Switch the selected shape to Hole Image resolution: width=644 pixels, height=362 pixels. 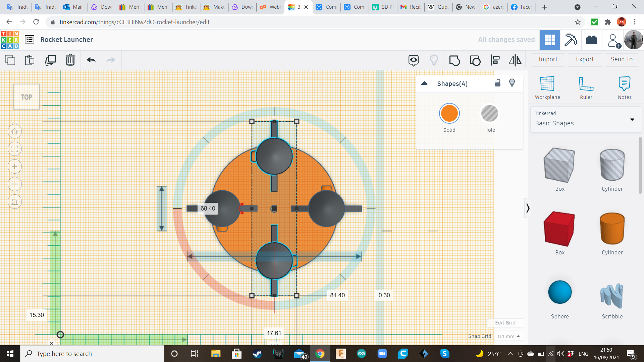489,113
